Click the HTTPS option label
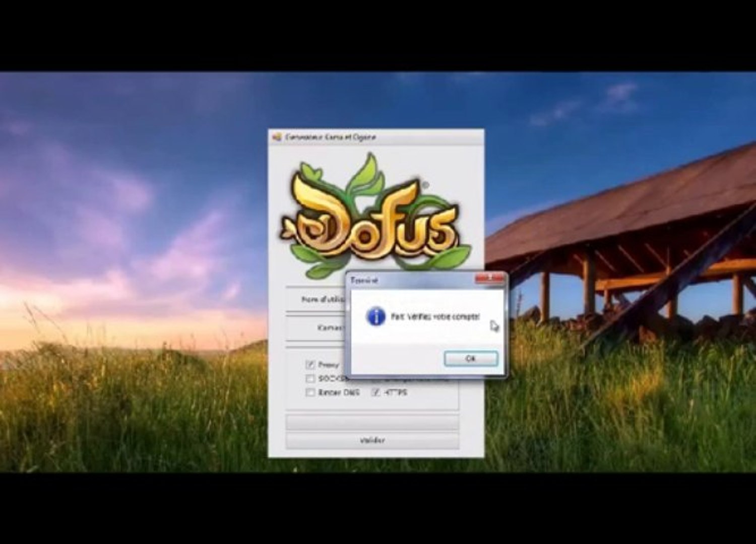The image size is (756, 544). tap(395, 392)
